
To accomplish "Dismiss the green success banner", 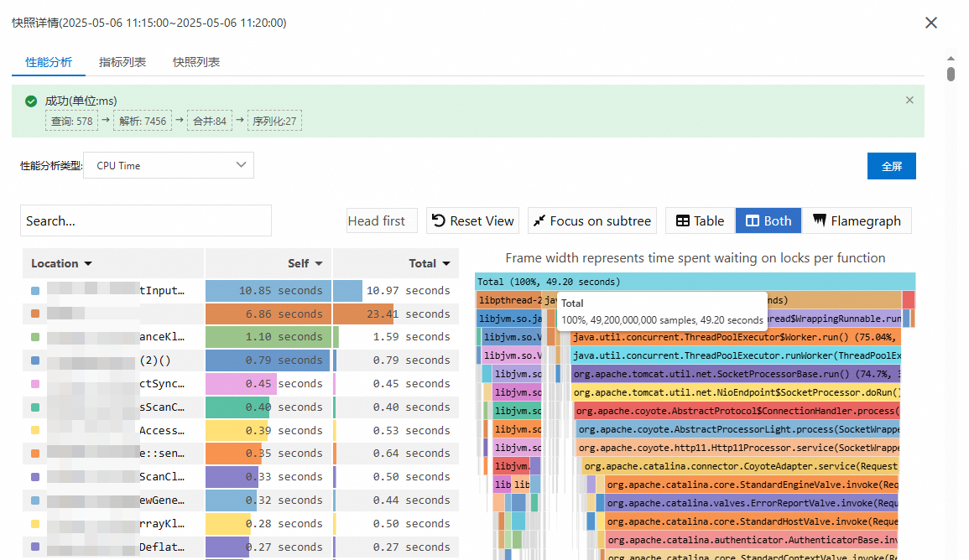I will (909, 100).
